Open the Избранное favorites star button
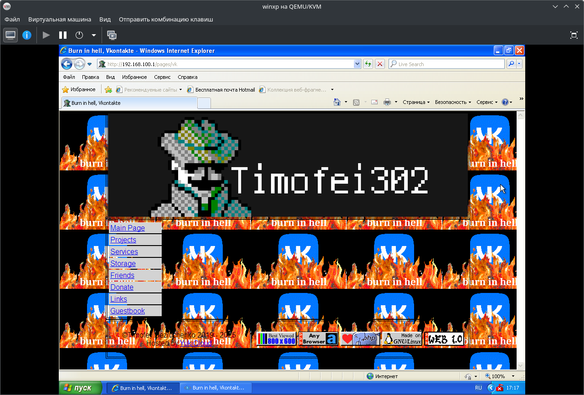Screen dimensions: 584x395 [x=79, y=89]
